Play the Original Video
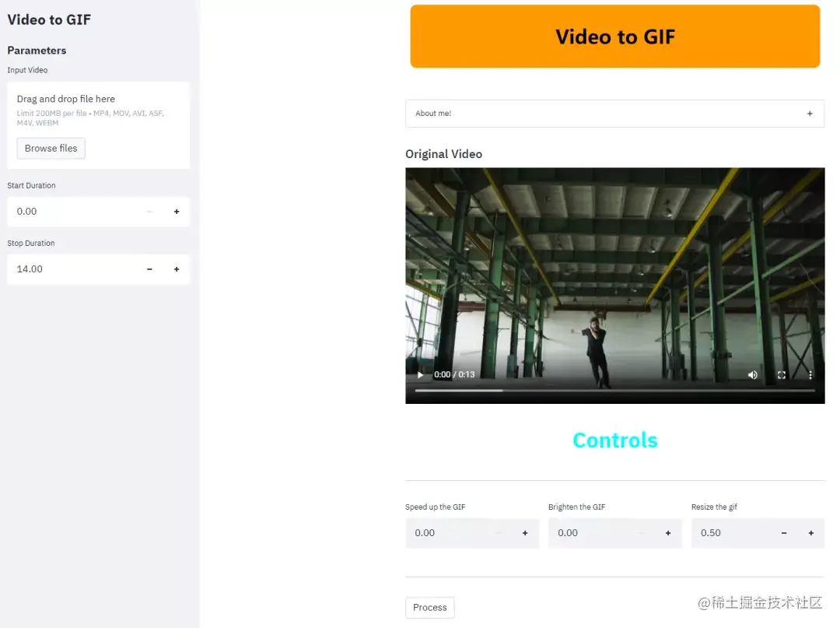Screen dimensions: 840x628 (420, 374)
